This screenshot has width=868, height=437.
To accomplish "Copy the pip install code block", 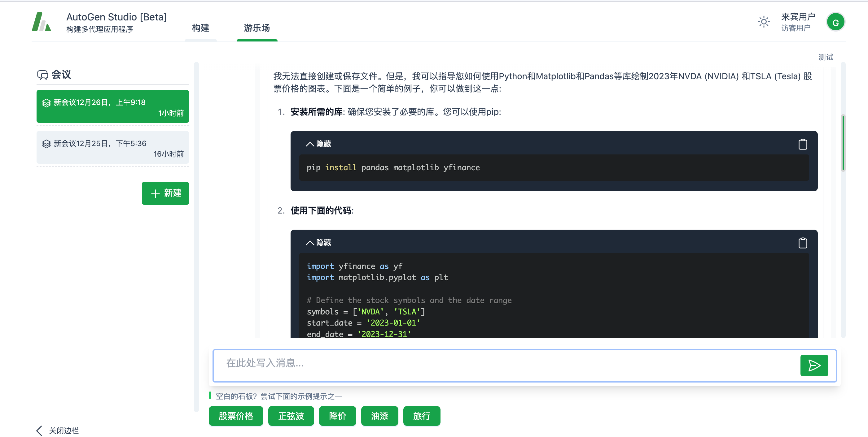I will (803, 144).
